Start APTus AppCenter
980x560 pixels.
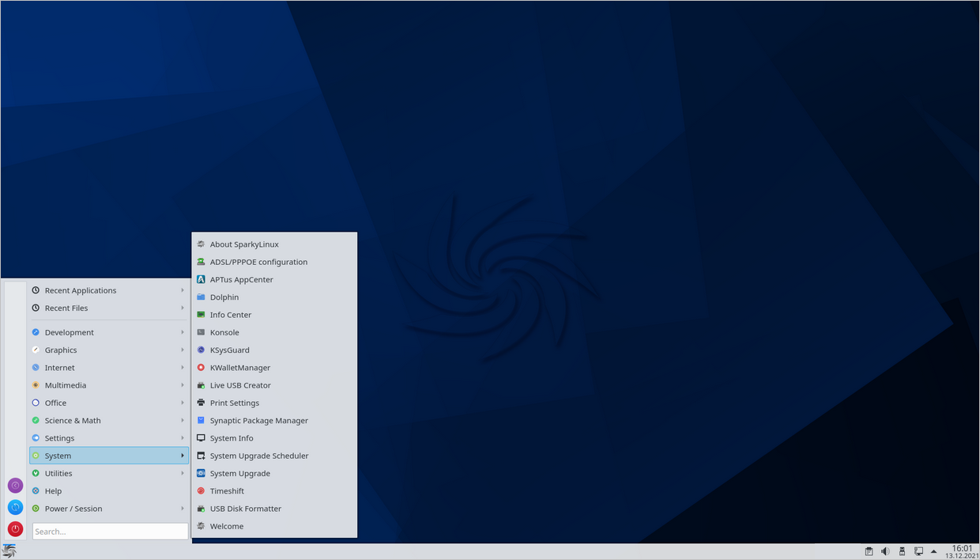(241, 279)
